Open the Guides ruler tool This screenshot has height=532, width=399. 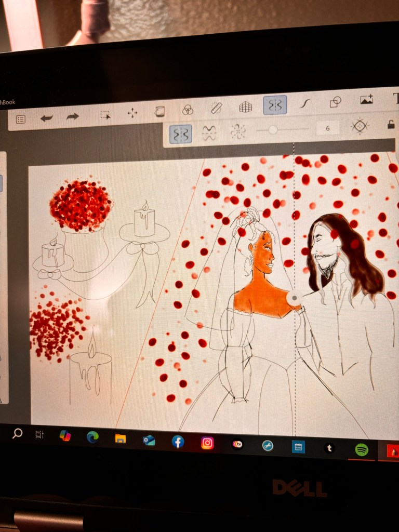[x=216, y=108]
